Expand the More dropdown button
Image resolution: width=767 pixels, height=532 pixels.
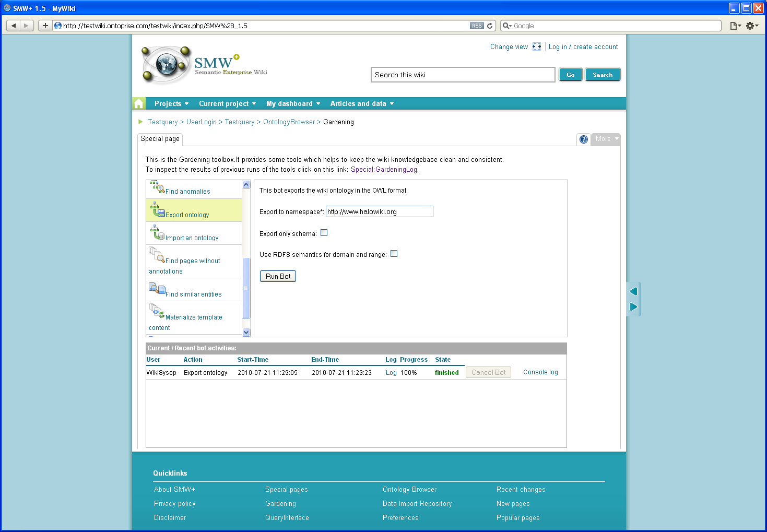click(606, 139)
